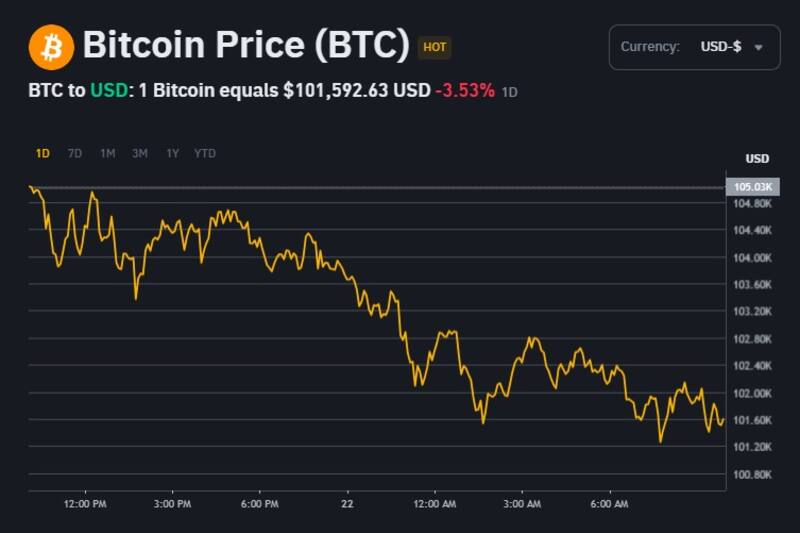Click the 1D label after percentage
The image size is (800, 533).
[x=509, y=92]
